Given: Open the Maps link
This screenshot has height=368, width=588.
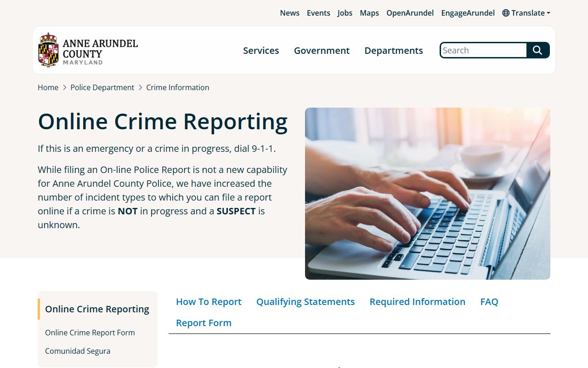Looking at the screenshot, I should [369, 13].
